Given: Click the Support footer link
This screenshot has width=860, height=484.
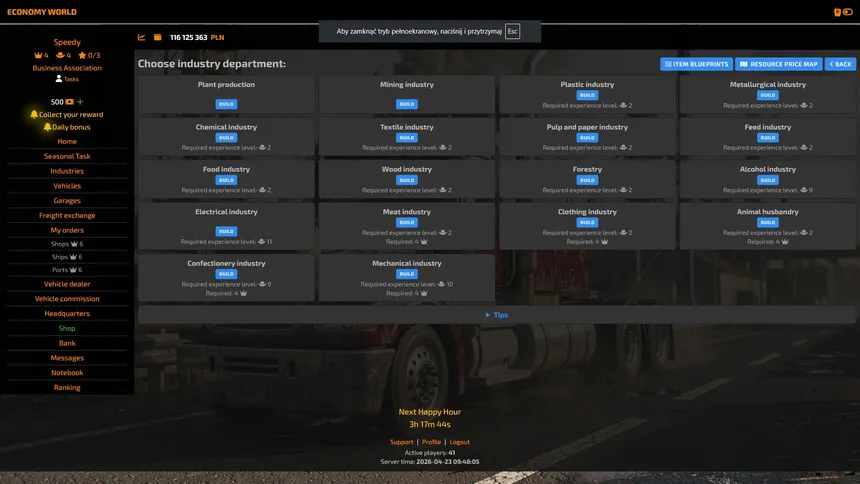Looking at the screenshot, I should click(x=401, y=442).
